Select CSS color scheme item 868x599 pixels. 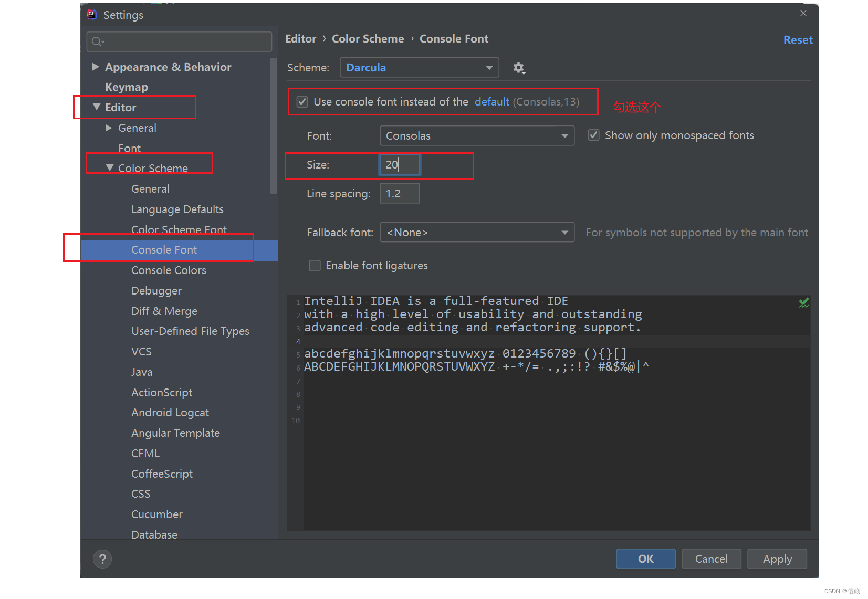(x=141, y=494)
